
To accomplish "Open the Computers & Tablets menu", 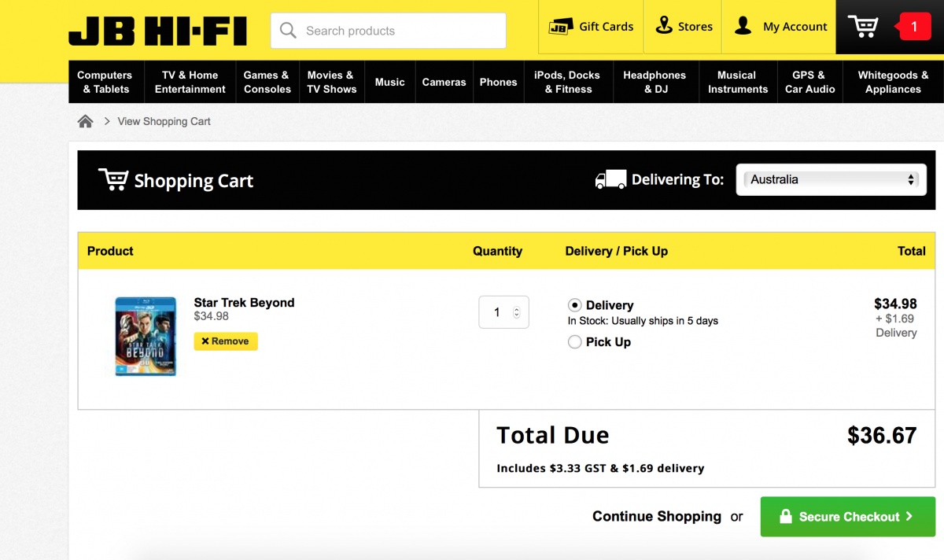I will (105, 82).
